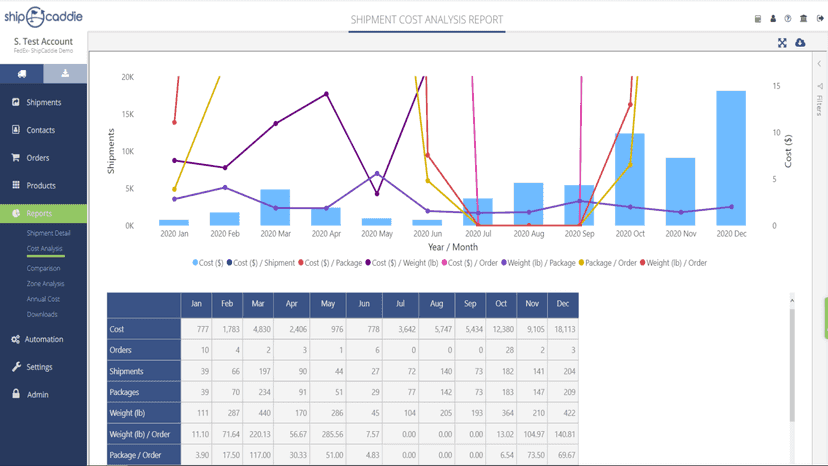Click the Weight (lb) / Order row header
The image size is (828, 466).
click(x=144, y=434)
